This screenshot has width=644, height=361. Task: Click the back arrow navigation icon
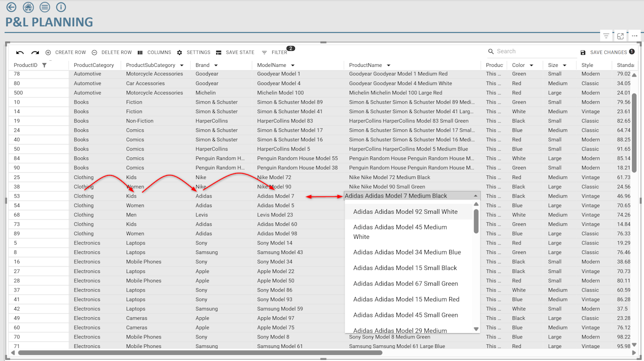tap(11, 7)
